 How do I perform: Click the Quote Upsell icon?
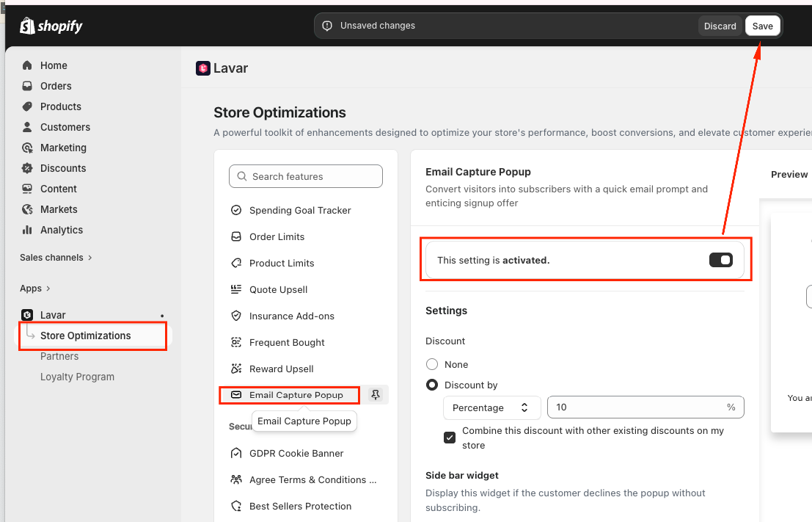(x=236, y=289)
